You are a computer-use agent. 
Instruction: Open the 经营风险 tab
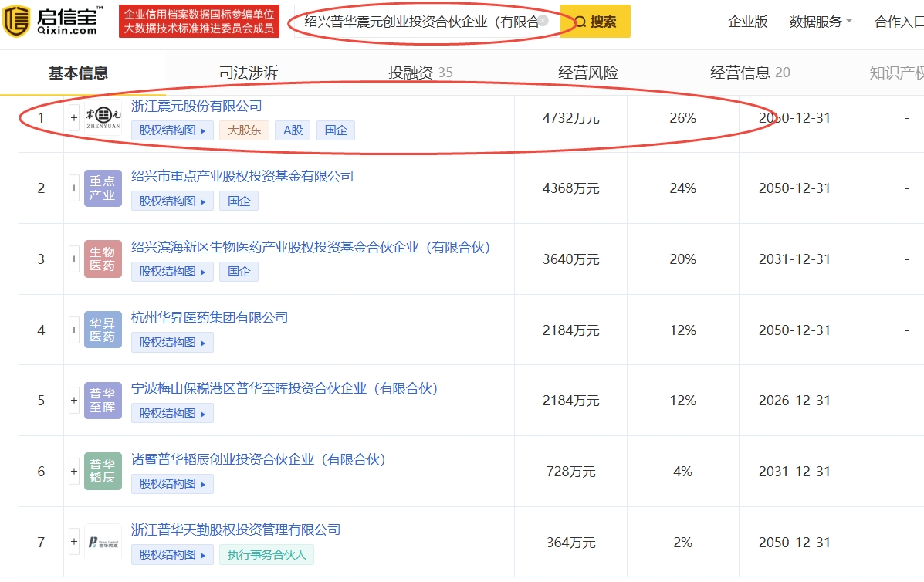pos(588,73)
